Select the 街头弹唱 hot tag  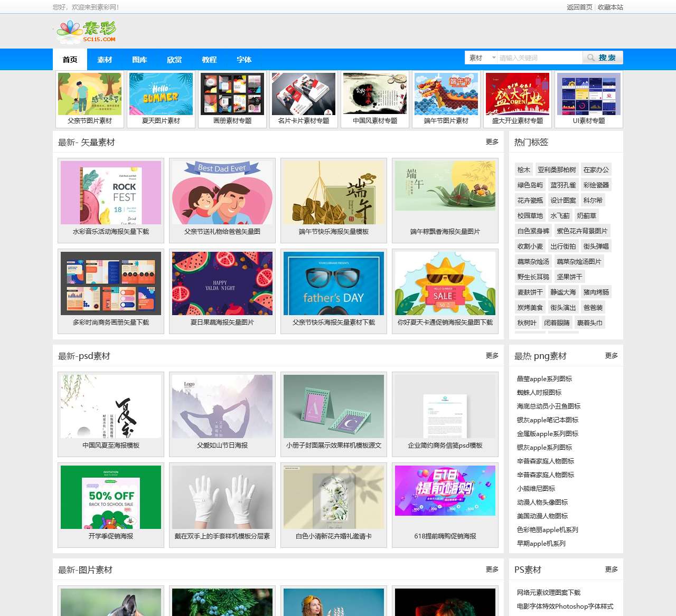coord(596,247)
